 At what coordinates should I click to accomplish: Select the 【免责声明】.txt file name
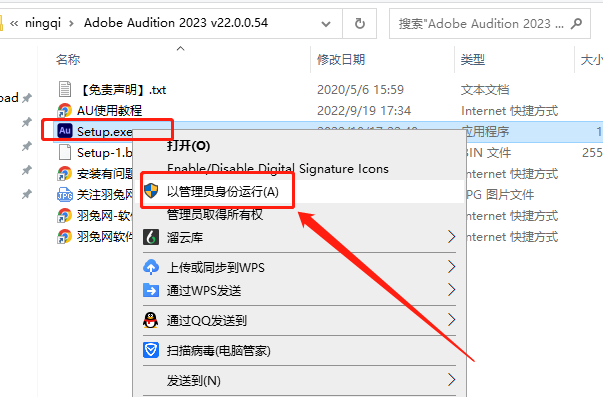click(123, 90)
